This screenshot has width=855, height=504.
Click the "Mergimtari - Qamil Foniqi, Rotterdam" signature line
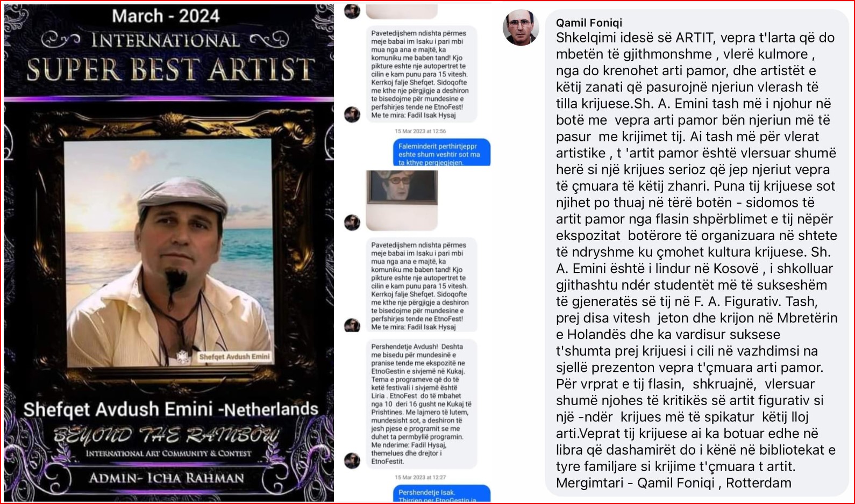pos(674,483)
